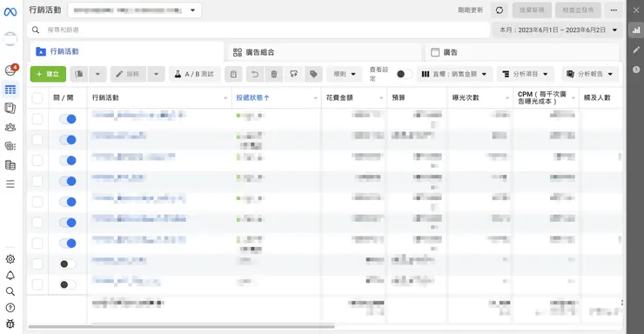Image resolution: width=644 pixels, height=334 pixels.
Task: Turn off the seventh campaign's on/off switch
Action: pyautogui.click(x=68, y=244)
